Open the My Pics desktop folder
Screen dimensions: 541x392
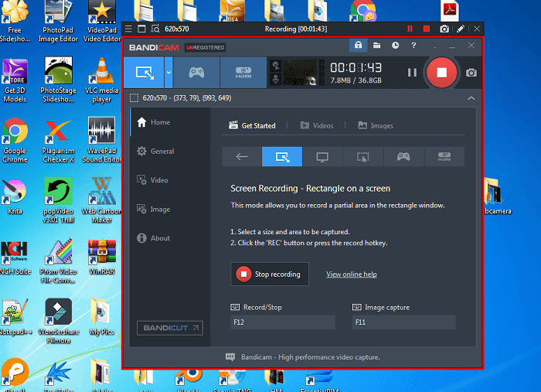[x=101, y=317]
